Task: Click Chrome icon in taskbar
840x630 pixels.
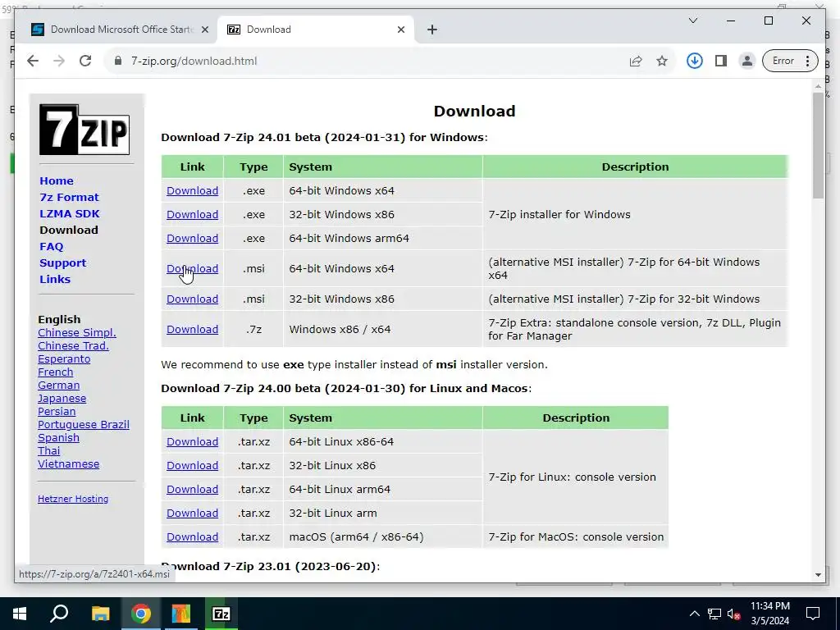Action: pyautogui.click(x=141, y=614)
